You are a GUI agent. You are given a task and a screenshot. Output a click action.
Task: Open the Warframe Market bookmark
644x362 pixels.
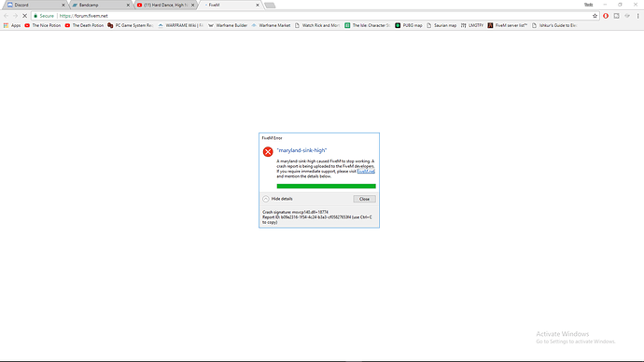(271, 25)
